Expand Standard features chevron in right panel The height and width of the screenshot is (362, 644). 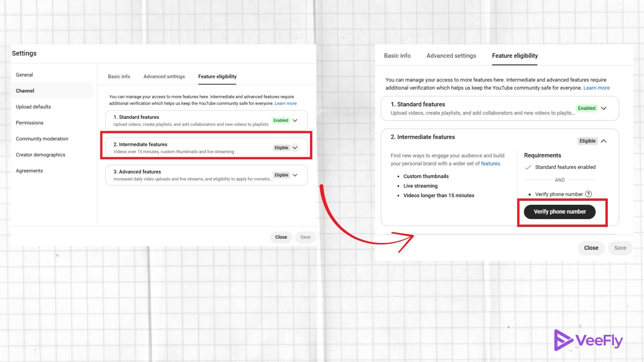(x=603, y=108)
